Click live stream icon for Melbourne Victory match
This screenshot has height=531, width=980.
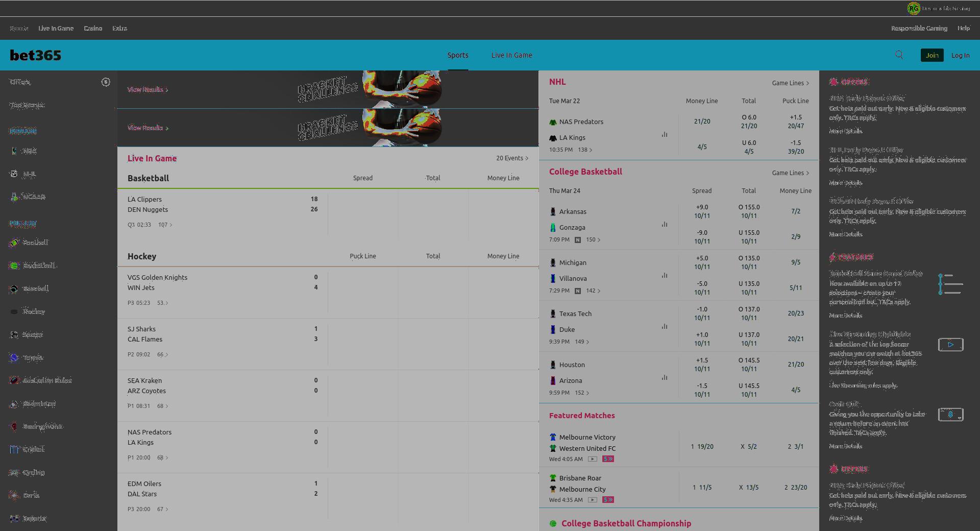[593, 459]
